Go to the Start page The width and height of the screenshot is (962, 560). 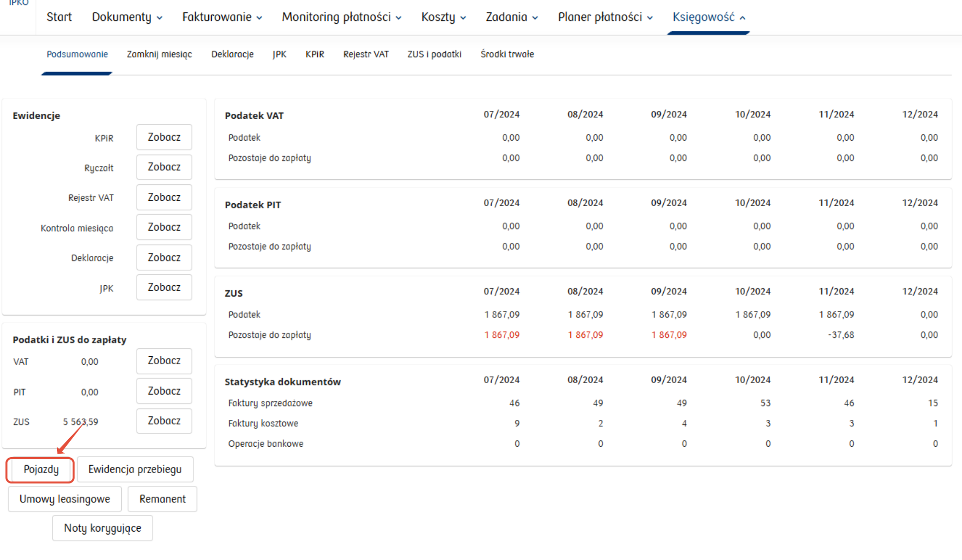(x=59, y=17)
